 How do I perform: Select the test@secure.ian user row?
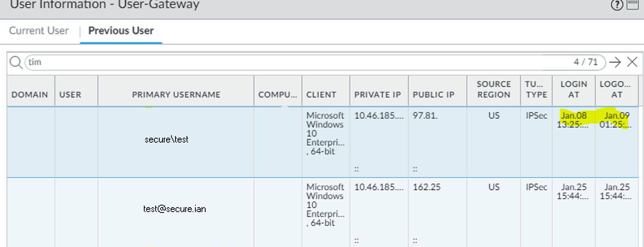175,209
